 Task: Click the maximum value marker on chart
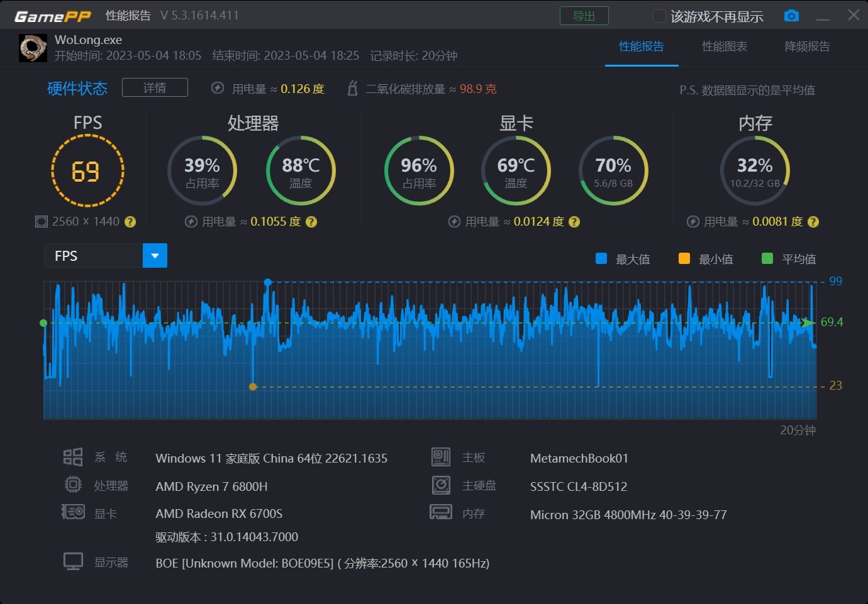click(x=268, y=282)
